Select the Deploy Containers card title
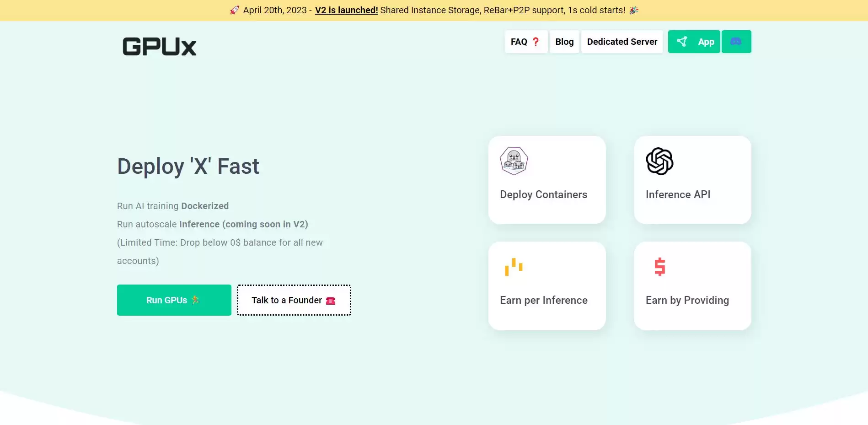This screenshot has height=425, width=868. click(x=543, y=194)
